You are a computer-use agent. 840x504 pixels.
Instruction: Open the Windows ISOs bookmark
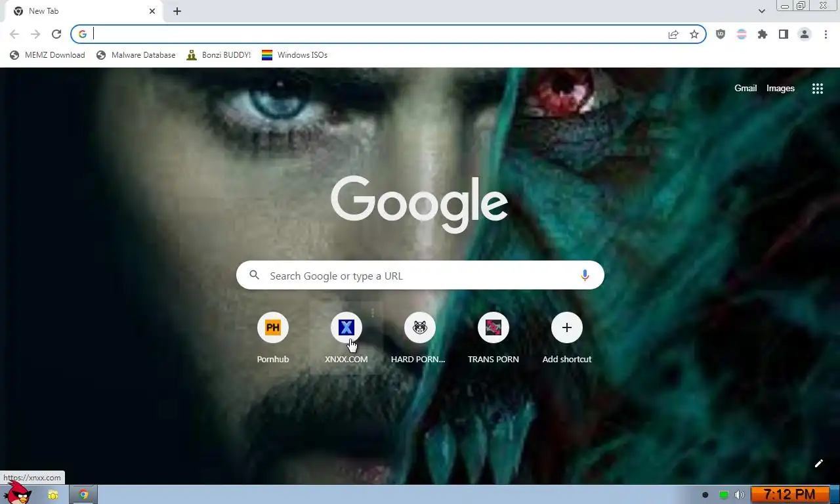pyautogui.click(x=295, y=55)
